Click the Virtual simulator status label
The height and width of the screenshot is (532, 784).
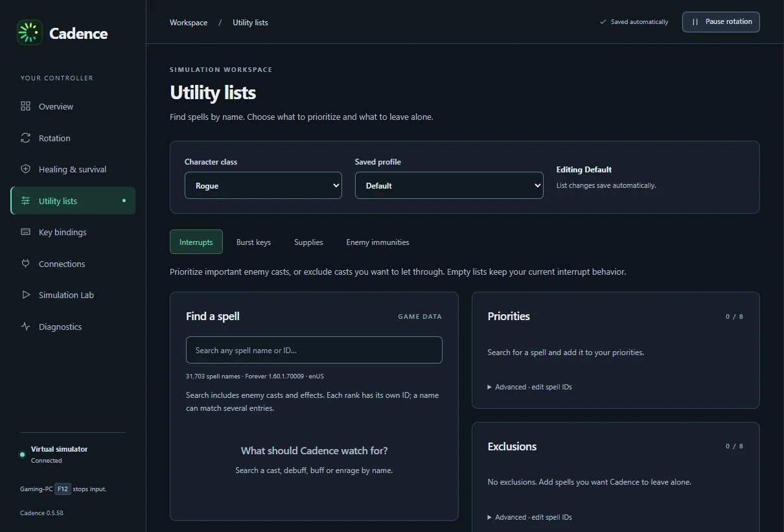coord(59,449)
